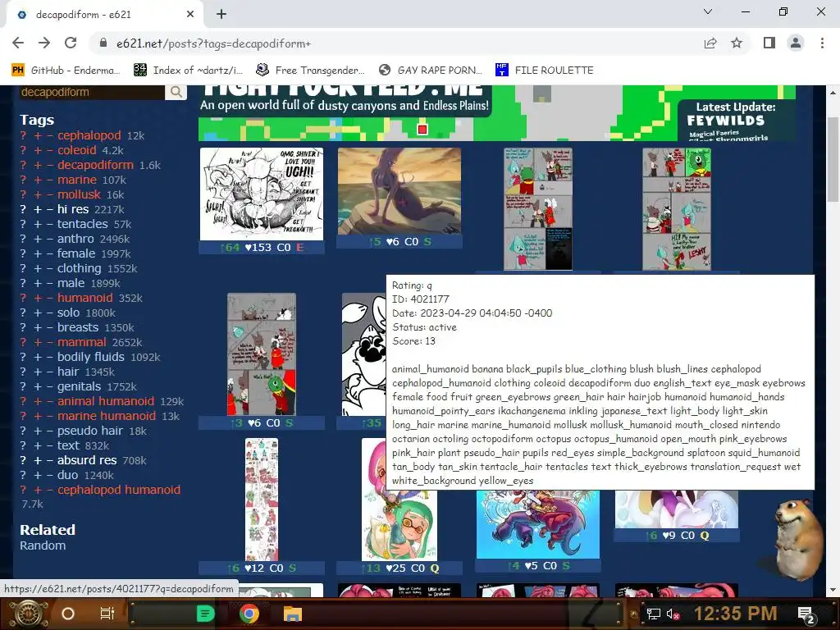Open Task View on the taskbar
Image resolution: width=840 pixels, height=630 pixels.
click(x=107, y=614)
